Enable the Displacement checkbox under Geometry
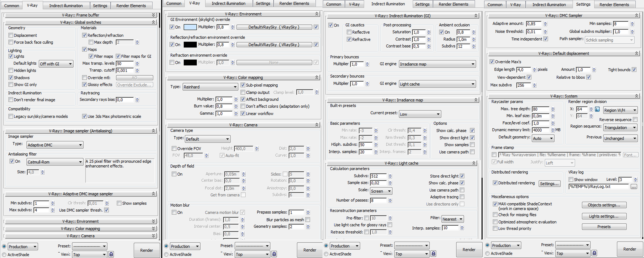 [11, 35]
